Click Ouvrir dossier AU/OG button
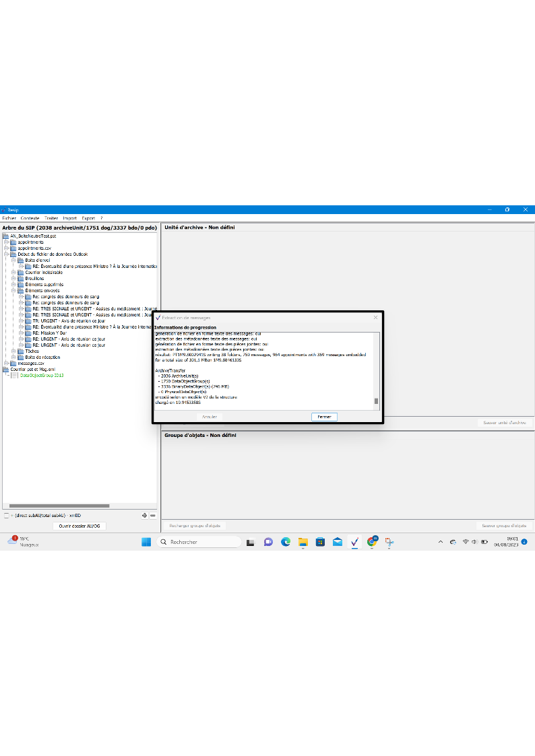The width and height of the screenshot is (535, 756). point(80,526)
